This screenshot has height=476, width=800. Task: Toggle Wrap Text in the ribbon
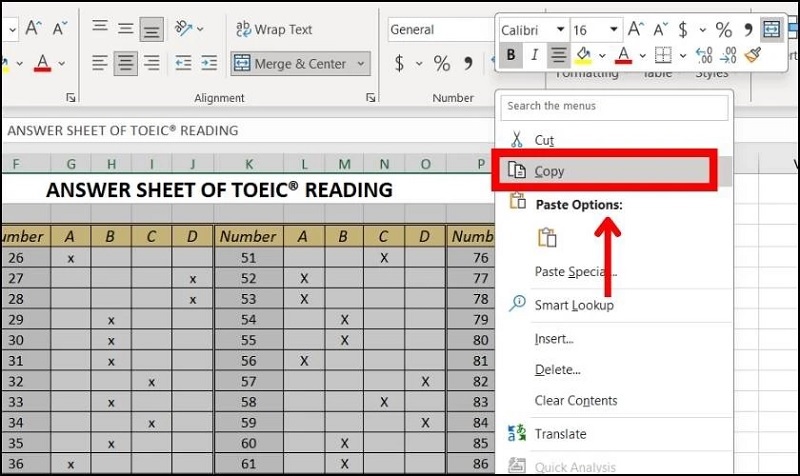(x=273, y=29)
